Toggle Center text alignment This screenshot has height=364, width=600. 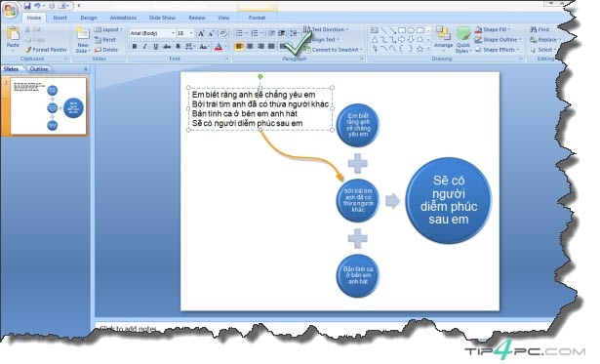(x=250, y=46)
